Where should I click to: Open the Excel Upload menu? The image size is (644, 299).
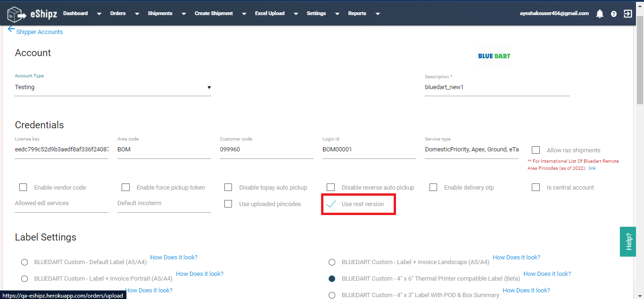[x=270, y=13]
